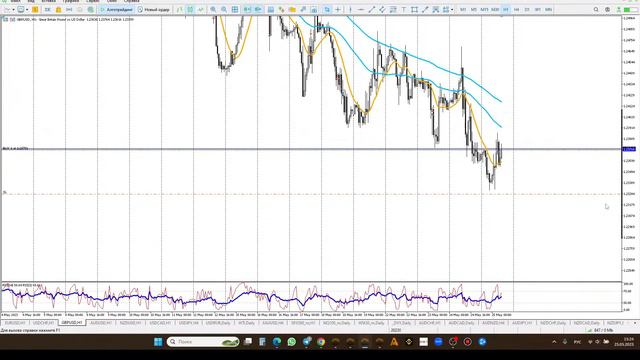Add a text object tool
The image size is (640, 360).
coord(404,9)
